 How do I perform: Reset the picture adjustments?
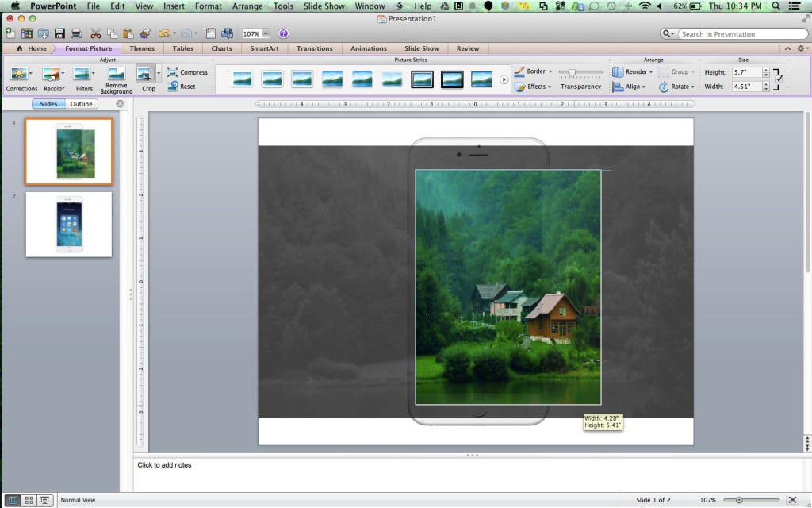pos(182,86)
